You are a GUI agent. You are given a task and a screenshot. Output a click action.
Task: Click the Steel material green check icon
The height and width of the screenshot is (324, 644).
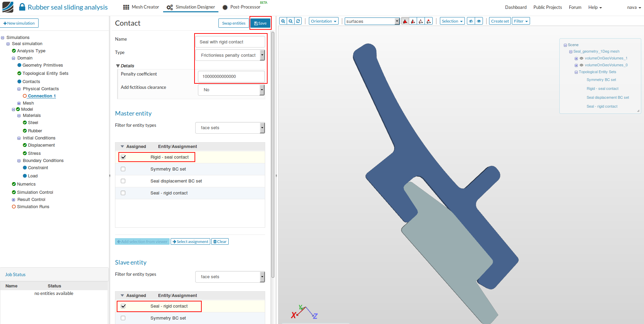pyautogui.click(x=25, y=123)
